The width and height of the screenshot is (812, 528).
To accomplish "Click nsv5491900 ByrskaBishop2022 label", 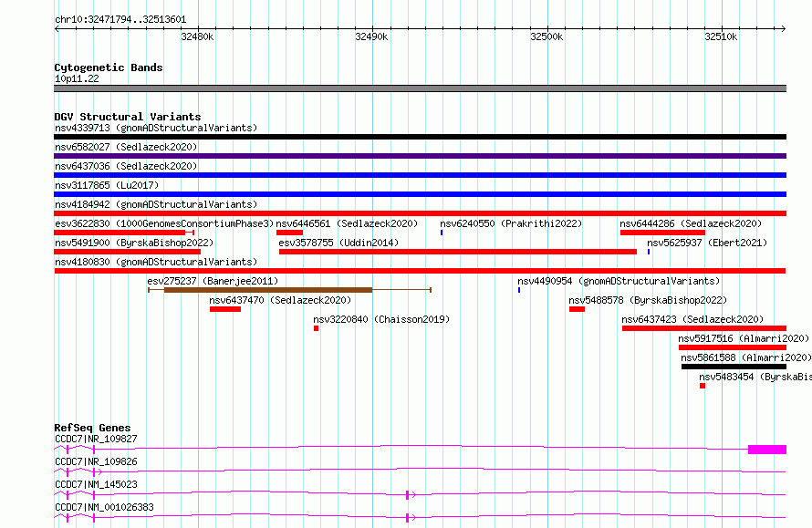I will click(x=134, y=243).
